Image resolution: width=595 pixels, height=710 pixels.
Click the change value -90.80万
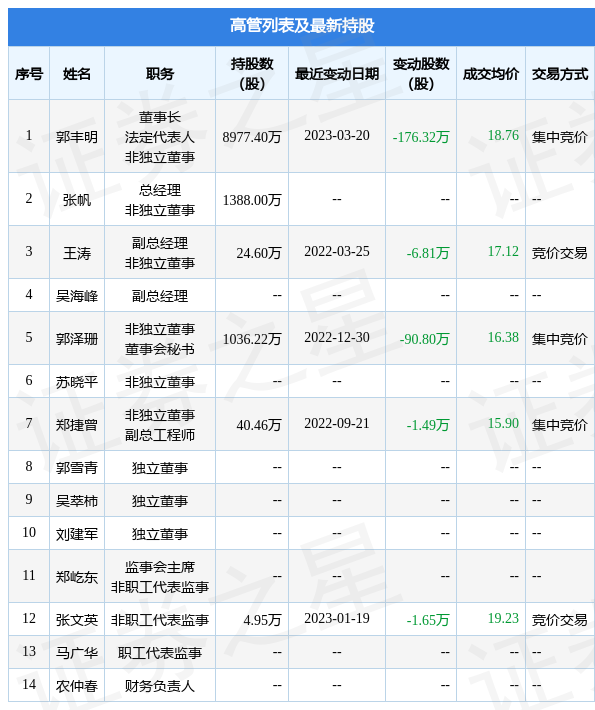425,339
